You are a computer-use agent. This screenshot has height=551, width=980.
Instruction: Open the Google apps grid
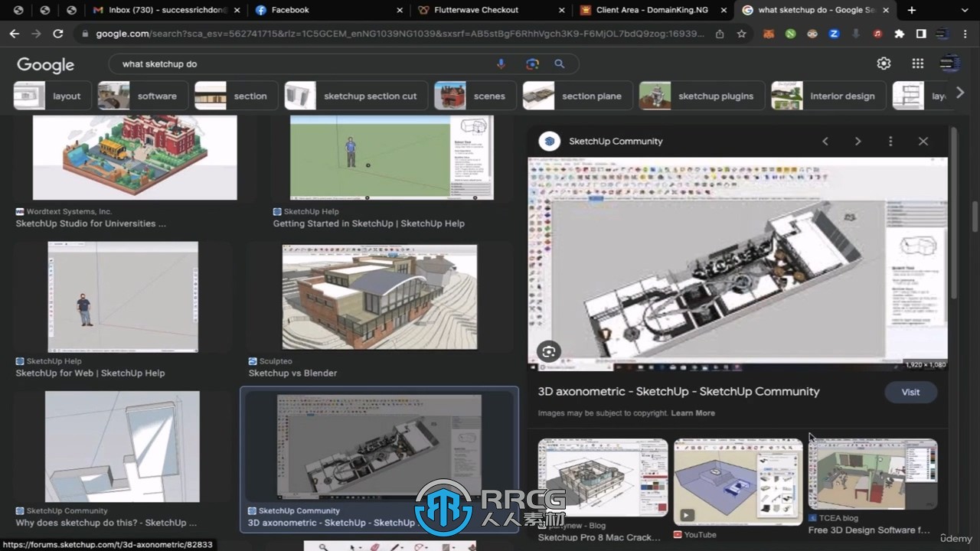[917, 64]
